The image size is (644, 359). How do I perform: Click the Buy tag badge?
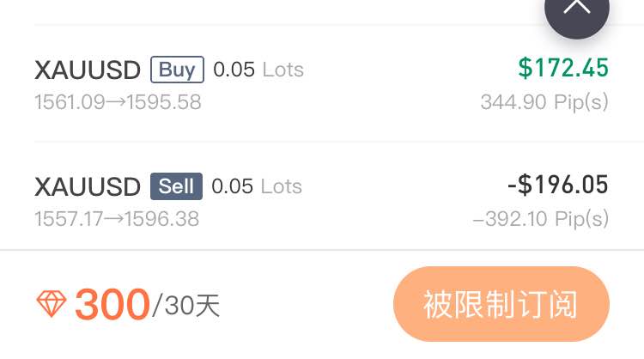177,70
